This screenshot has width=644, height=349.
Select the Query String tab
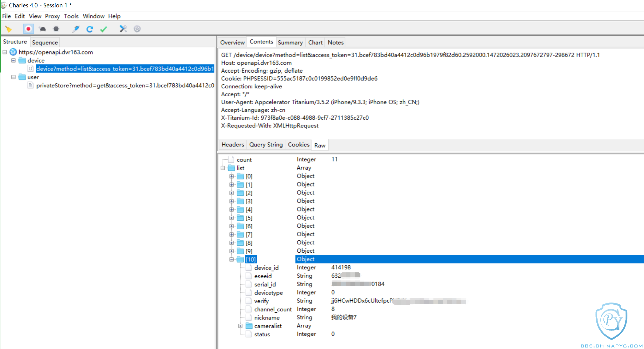coord(266,145)
